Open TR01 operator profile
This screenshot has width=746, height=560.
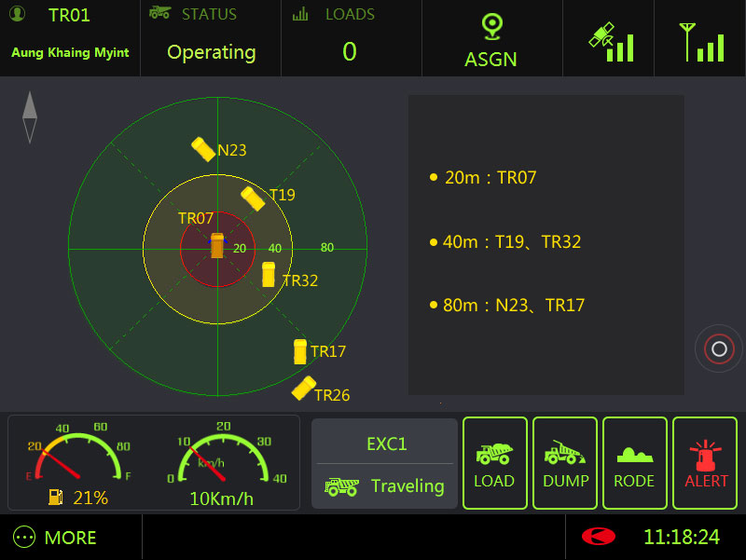[x=70, y=39]
